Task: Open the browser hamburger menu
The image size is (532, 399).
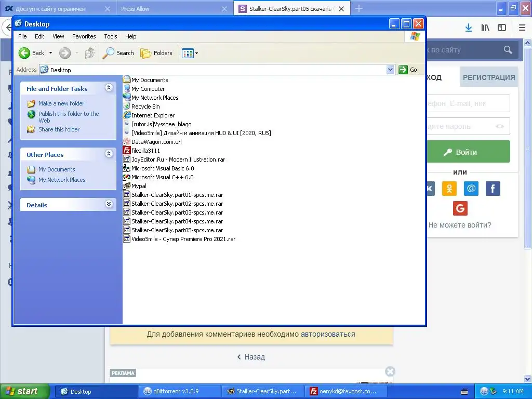Action: pyautogui.click(x=522, y=28)
